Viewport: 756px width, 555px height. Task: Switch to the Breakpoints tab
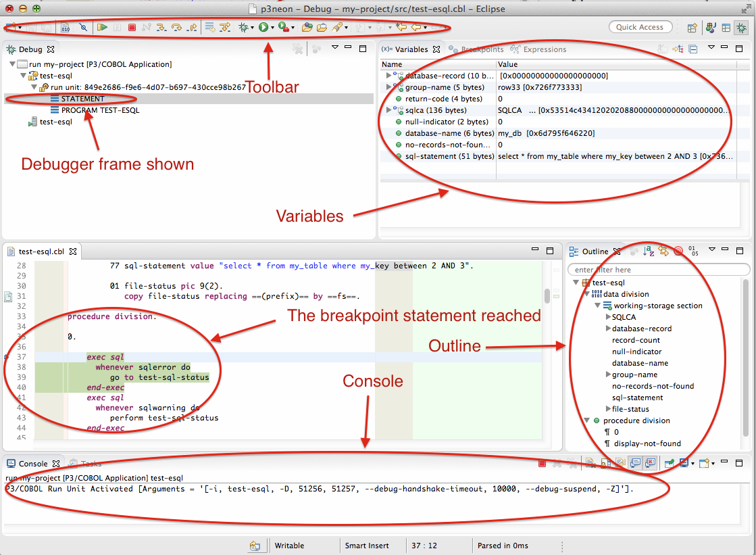[x=476, y=49]
